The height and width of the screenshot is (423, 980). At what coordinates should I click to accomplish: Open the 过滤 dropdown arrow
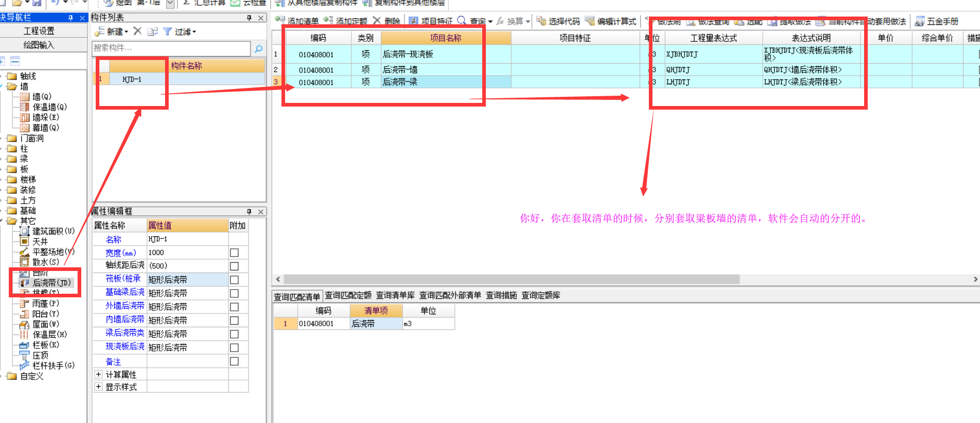tap(194, 32)
